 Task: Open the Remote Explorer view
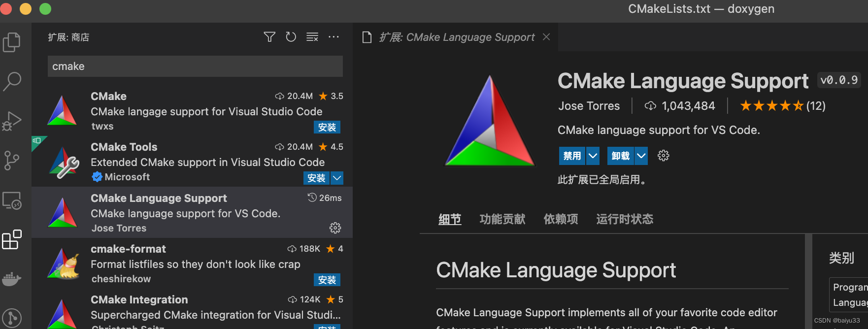pyautogui.click(x=12, y=200)
